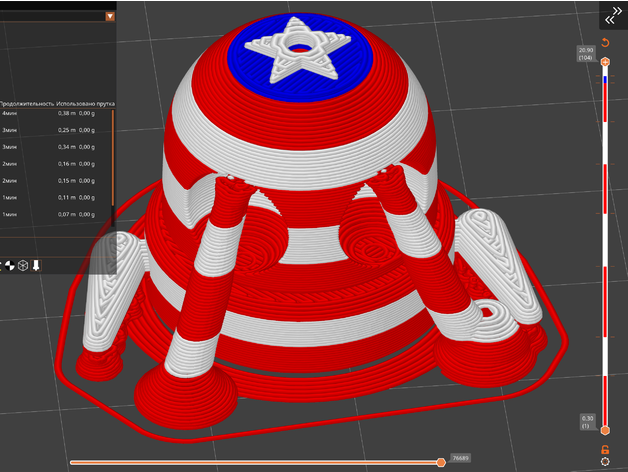Click the horizontal move slider thumb
Viewport: 628px width, 472px height.
click(441, 462)
